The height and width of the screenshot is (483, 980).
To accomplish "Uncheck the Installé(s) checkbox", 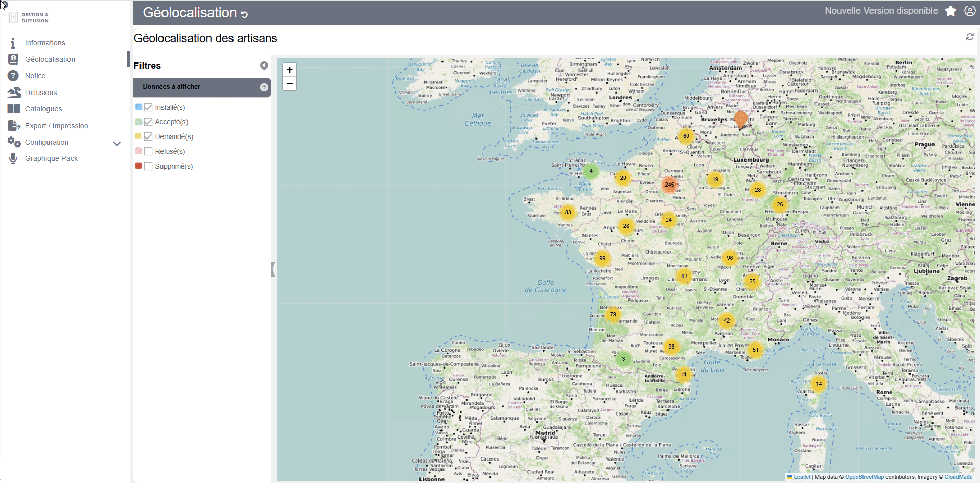I will click(148, 107).
